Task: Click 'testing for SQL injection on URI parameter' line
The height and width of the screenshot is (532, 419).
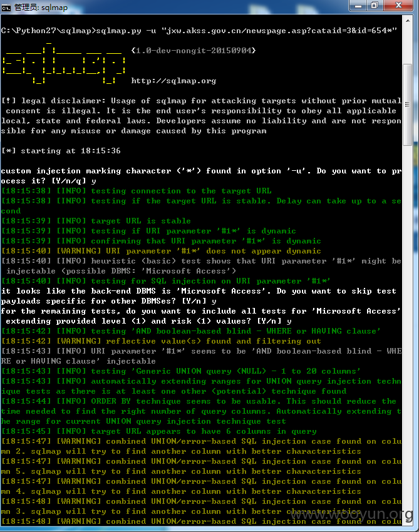Action: (x=166, y=281)
